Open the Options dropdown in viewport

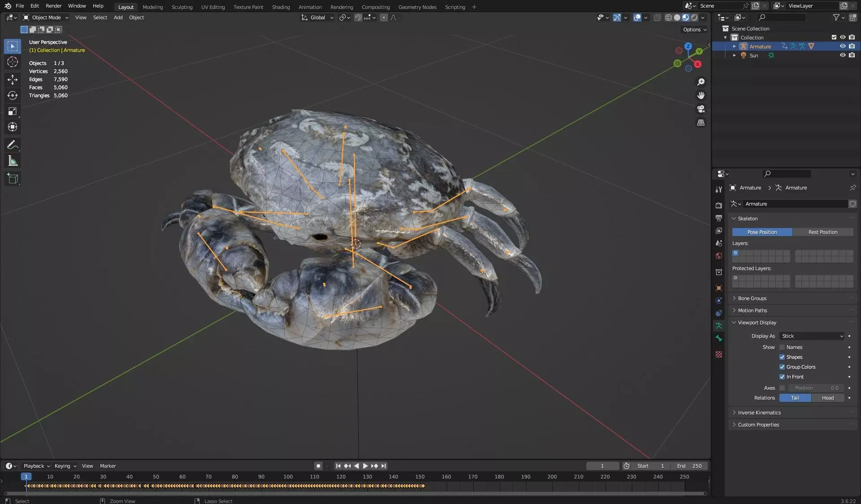[695, 30]
